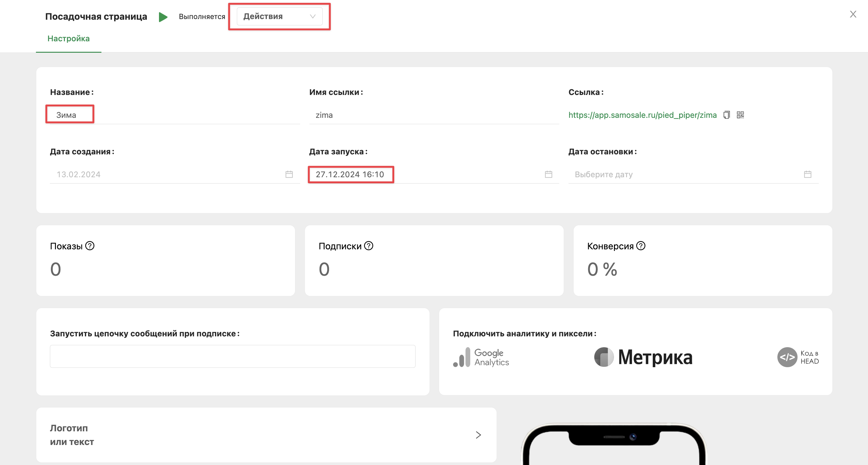Open the samosale.ru zima link

(642, 115)
